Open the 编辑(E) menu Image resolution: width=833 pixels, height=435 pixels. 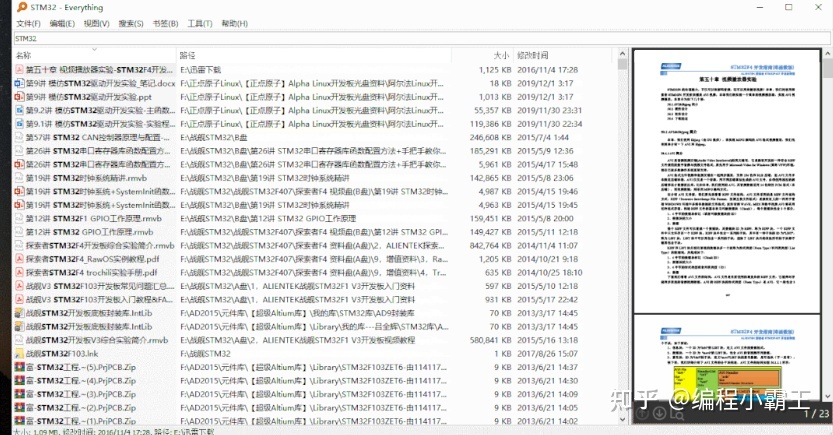coord(62,23)
